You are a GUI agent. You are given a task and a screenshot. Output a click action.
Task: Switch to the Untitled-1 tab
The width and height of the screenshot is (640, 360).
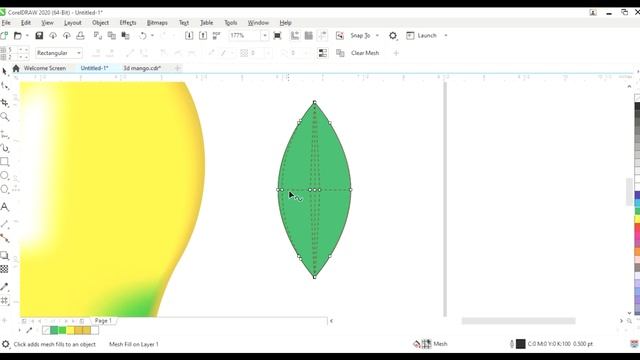pos(94,68)
